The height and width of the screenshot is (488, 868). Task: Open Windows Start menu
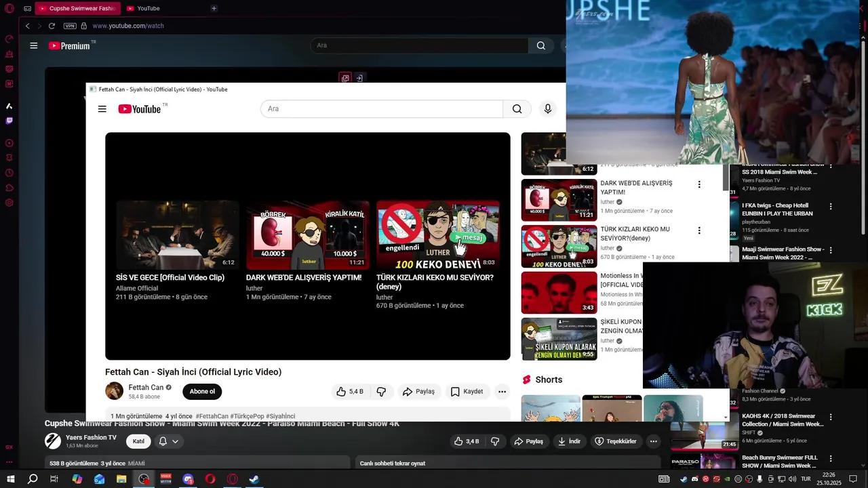point(11,479)
